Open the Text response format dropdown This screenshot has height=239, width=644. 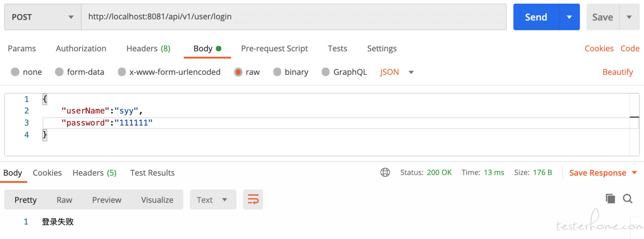pyautogui.click(x=213, y=199)
